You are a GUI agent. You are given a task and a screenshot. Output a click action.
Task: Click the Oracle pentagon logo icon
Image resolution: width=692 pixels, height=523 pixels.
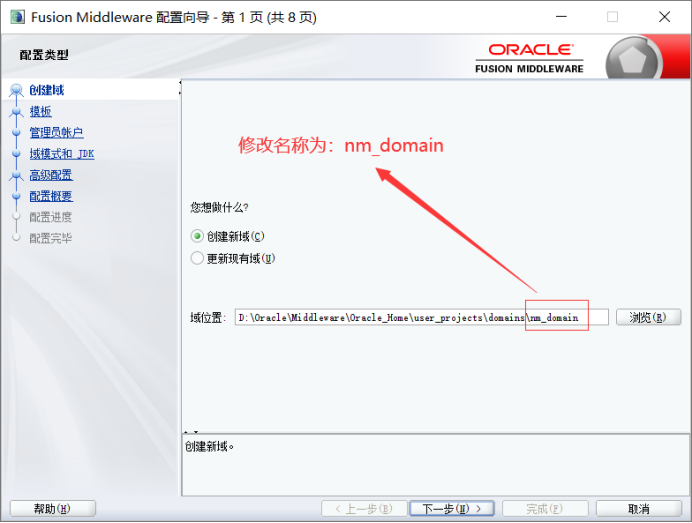(x=635, y=58)
